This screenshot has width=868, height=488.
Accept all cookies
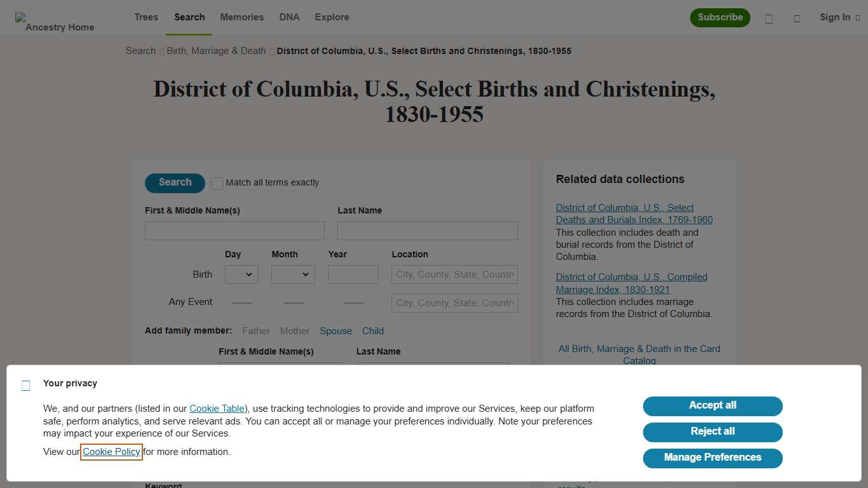pyautogui.click(x=712, y=406)
